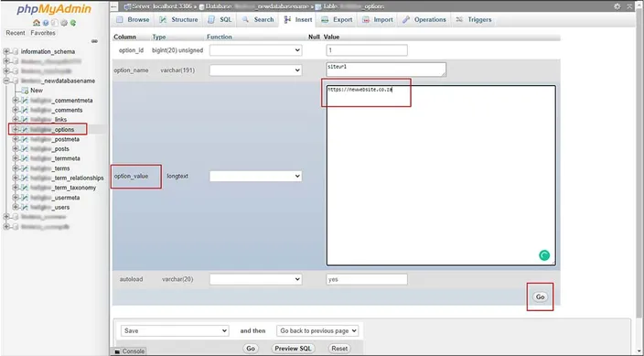The height and width of the screenshot is (356, 644).
Task: Click the Preview SQL button
Action: pos(293,348)
